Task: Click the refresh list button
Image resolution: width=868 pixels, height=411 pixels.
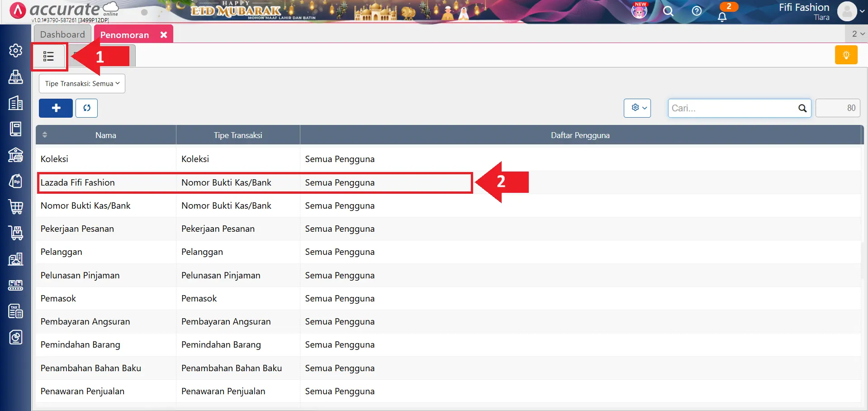Action: tap(86, 108)
